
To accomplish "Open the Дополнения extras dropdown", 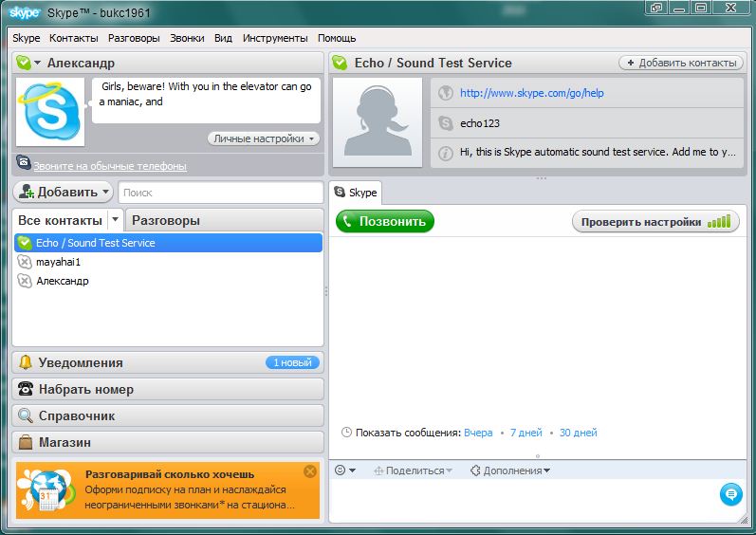I will 510,470.
